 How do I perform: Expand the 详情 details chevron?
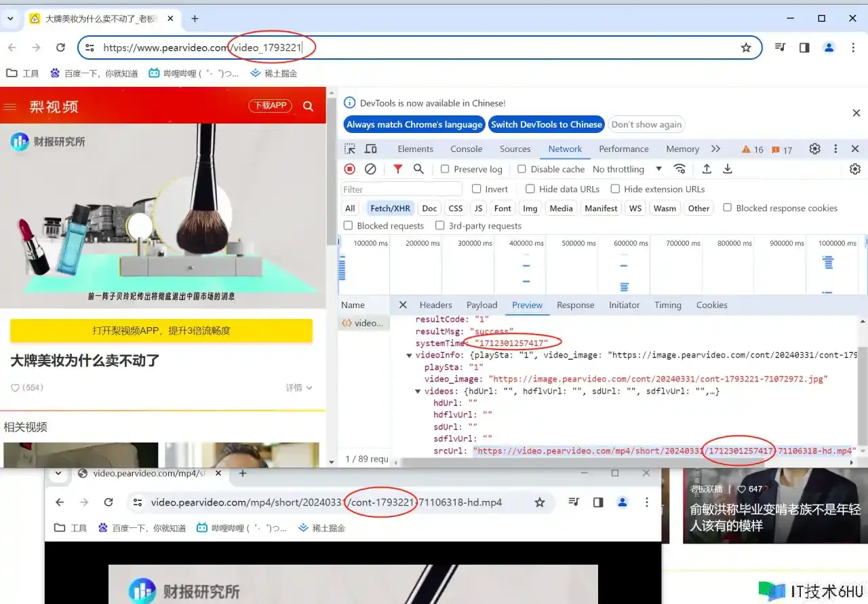pyautogui.click(x=299, y=388)
